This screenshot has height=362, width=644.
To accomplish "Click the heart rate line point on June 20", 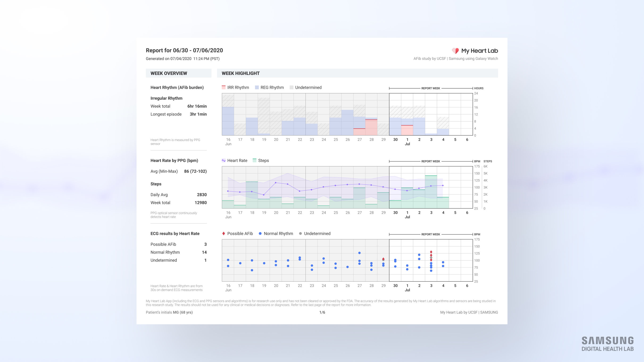I will (276, 183).
